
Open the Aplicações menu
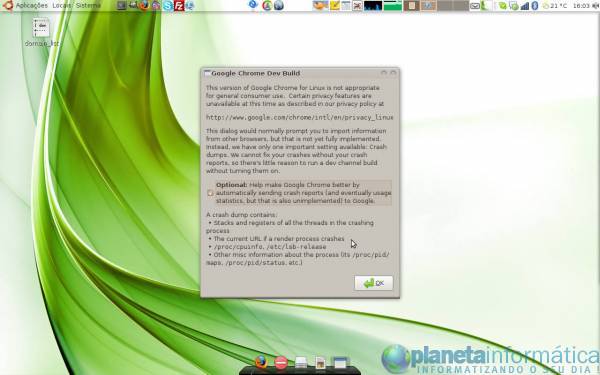coord(32,5)
